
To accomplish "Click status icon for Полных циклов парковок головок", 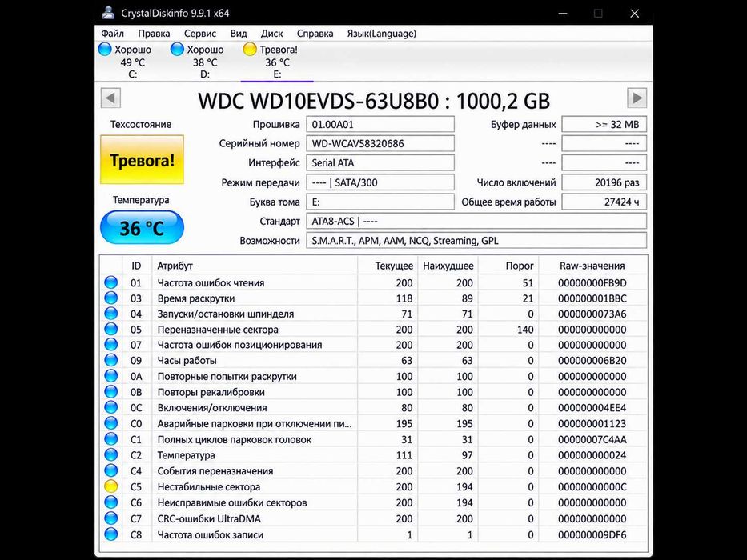I will coord(111,438).
